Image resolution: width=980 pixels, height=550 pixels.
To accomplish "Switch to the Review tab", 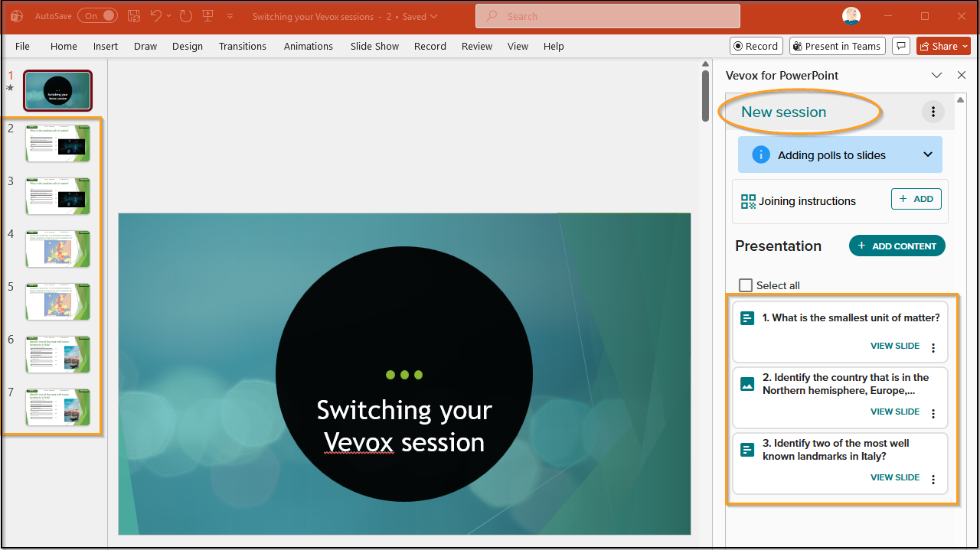I will (477, 46).
